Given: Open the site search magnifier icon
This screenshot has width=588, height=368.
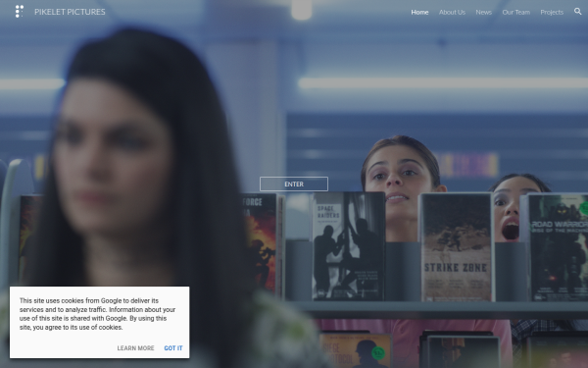Looking at the screenshot, I should 578,12.
